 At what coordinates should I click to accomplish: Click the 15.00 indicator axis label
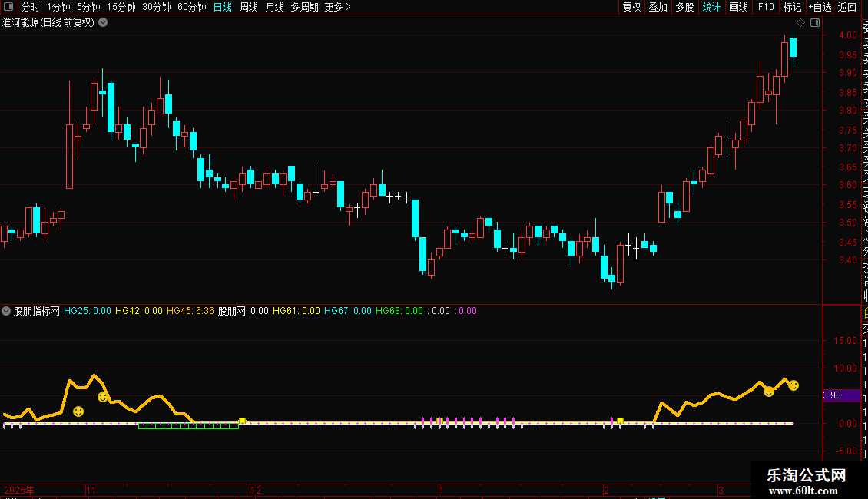click(x=845, y=341)
